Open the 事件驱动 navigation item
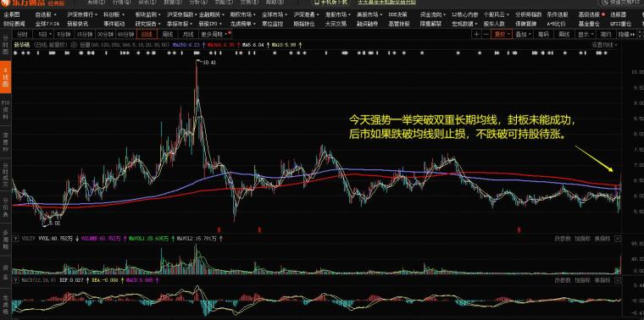Image resolution: width=644 pixels, height=320 pixels. (x=114, y=24)
